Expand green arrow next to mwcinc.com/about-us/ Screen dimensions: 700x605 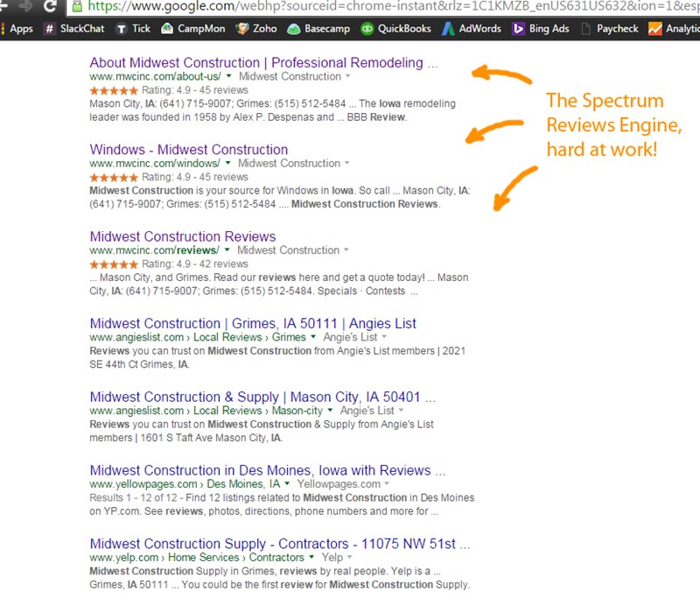[x=228, y=77]
